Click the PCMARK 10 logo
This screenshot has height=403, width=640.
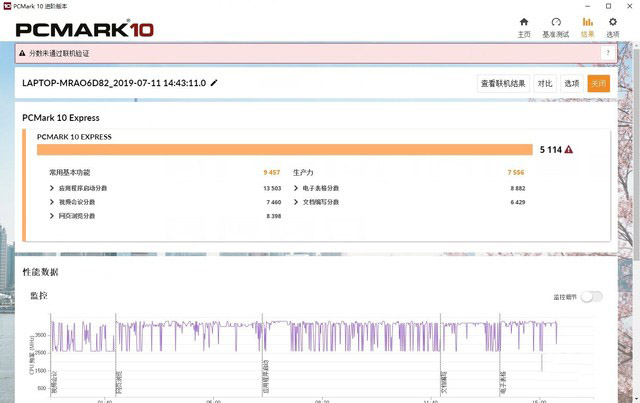(84, 29)
